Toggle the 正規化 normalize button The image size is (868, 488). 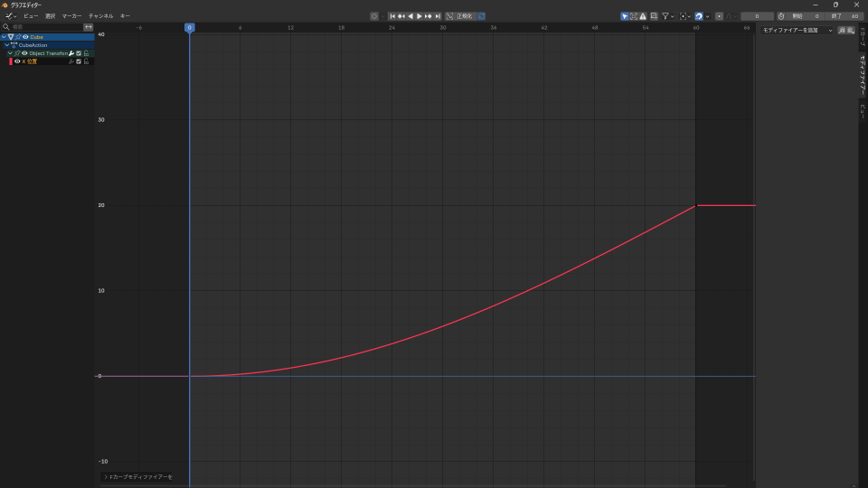tap(465, 16)
